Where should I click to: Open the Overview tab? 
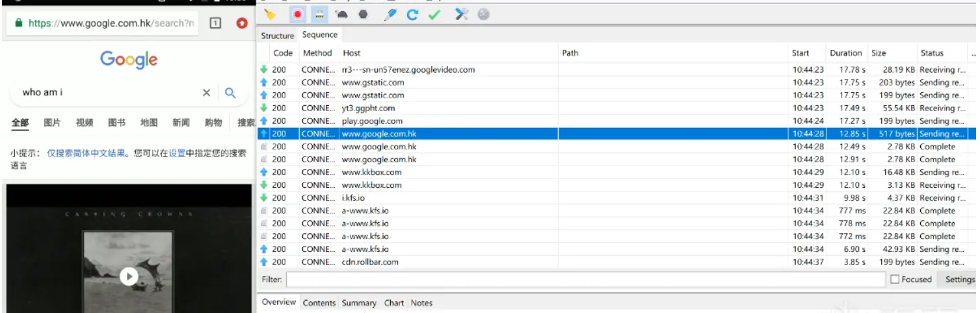[x=279, y=303]
